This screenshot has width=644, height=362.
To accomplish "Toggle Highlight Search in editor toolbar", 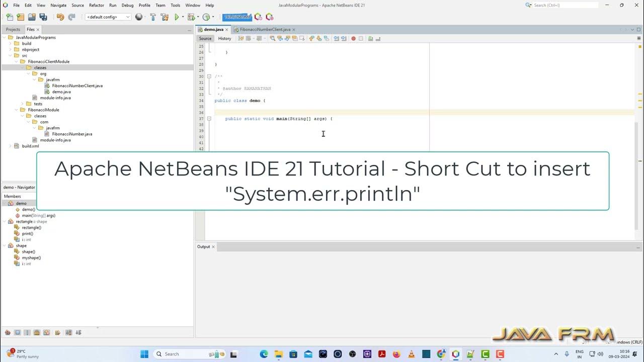I will pos(295,38).
